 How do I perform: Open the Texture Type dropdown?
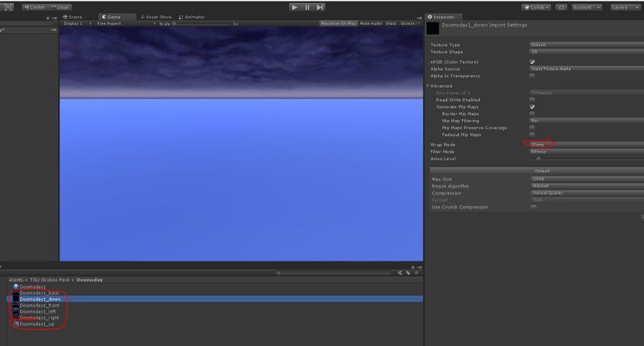point(587,45)
